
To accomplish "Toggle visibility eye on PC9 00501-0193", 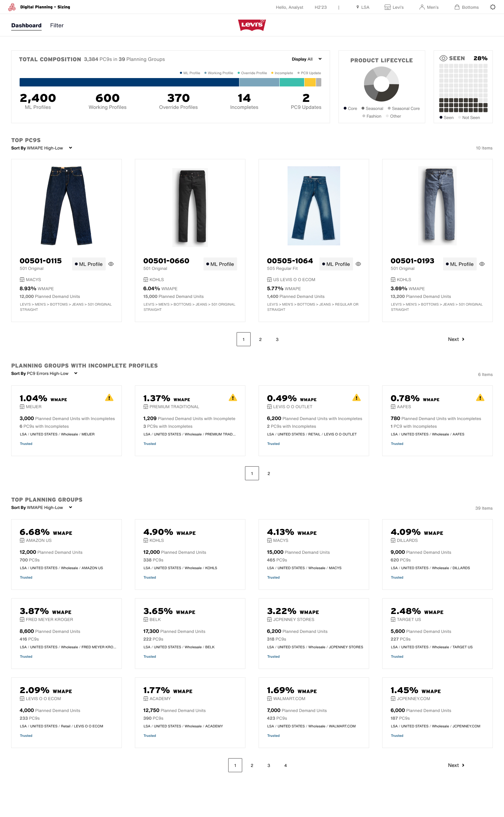I will 482,264.
